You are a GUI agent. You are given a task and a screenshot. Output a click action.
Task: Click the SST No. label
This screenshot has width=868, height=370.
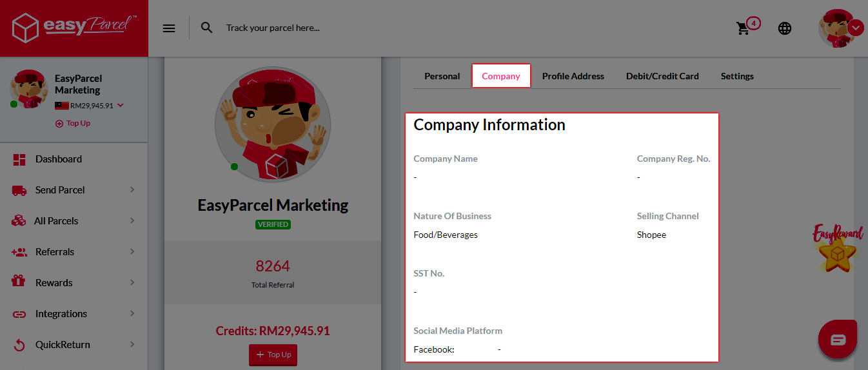pyautogui.click(x=429, y=273)
